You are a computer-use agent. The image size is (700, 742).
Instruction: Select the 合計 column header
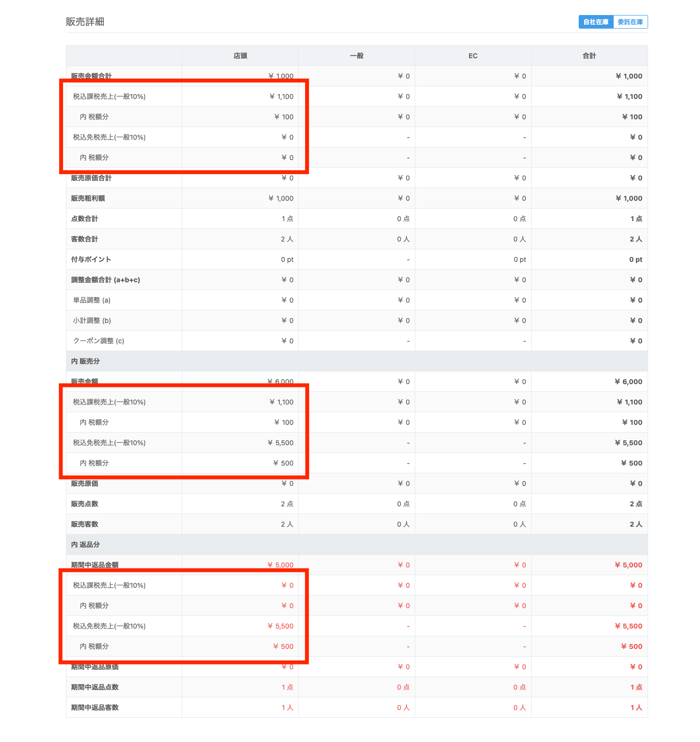click(589, 56)
